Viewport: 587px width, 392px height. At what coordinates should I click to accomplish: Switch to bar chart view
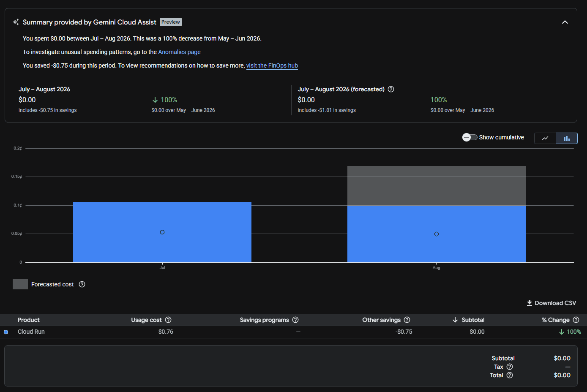pyautogui.click(x=567, y=138)
